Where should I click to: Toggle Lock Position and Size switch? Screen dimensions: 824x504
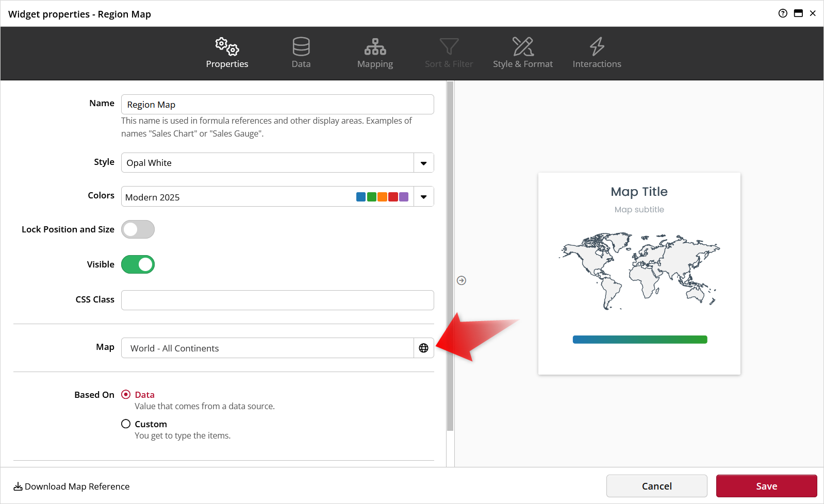(x=138, y=229)
